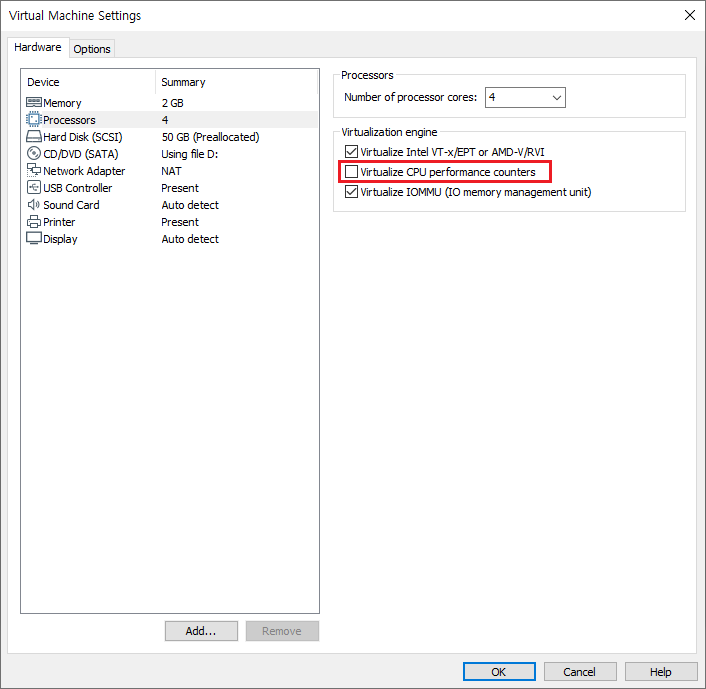Uncheck Virtualize IOMMU checkbox
This screenshot has width=706, height=689.
point(351,192)
